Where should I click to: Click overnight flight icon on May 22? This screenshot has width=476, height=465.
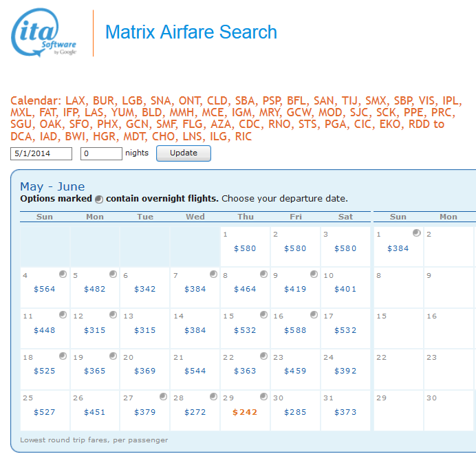pos(263,356)
